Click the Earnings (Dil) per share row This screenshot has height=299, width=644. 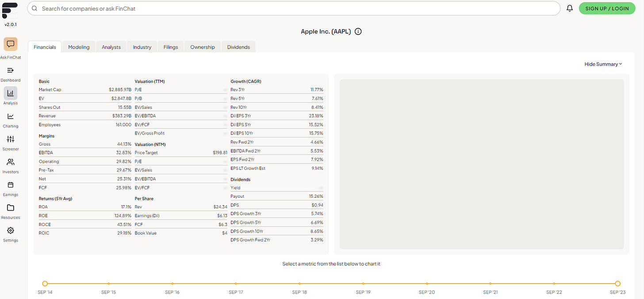pyautogui.click(x=181, y=216)
